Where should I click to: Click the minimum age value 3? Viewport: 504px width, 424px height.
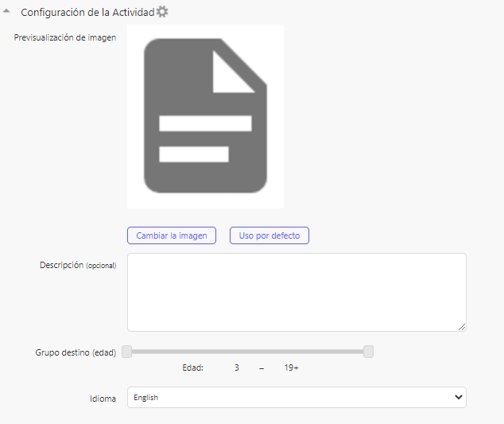coord(237,368)
